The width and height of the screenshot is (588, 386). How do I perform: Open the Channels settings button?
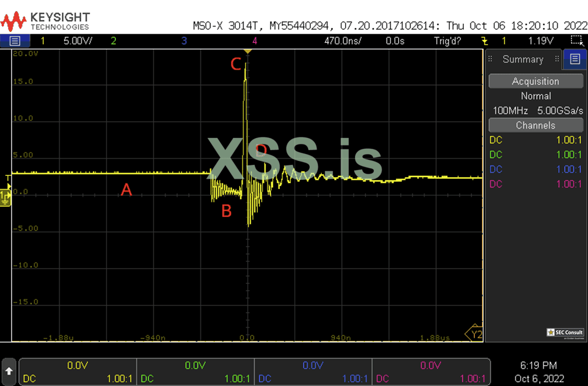536,125
